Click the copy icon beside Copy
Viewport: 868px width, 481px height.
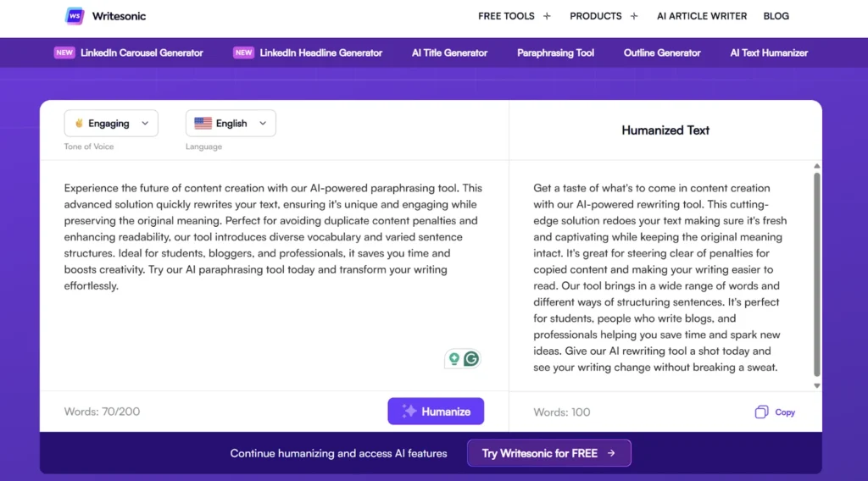tap(761, 412)
